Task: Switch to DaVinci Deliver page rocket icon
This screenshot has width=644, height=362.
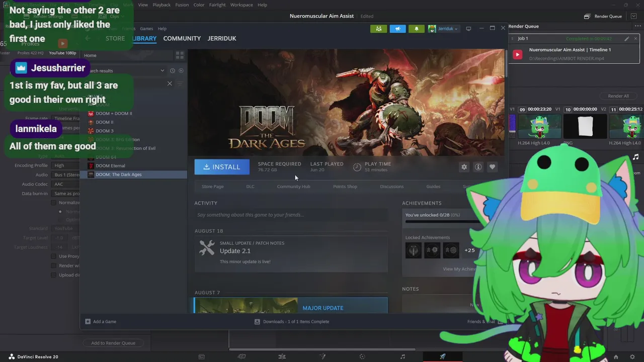Action: [x=443, y=356]
